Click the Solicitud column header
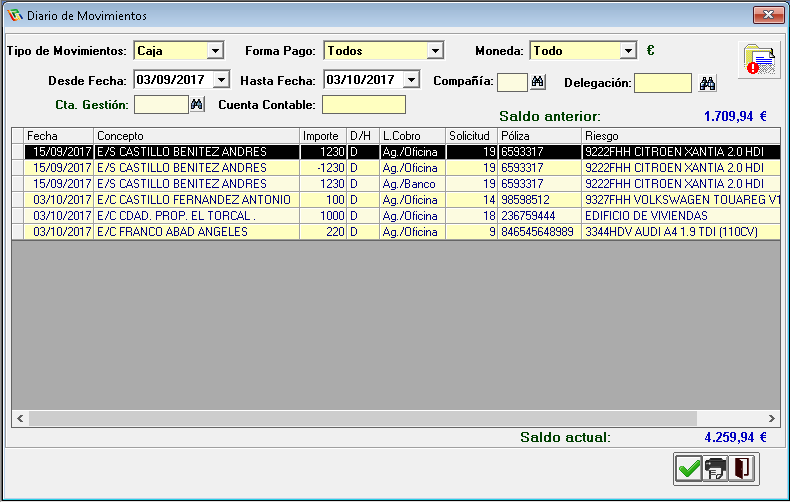The width and height of the screenshot is (790, 502). point(472,136)
